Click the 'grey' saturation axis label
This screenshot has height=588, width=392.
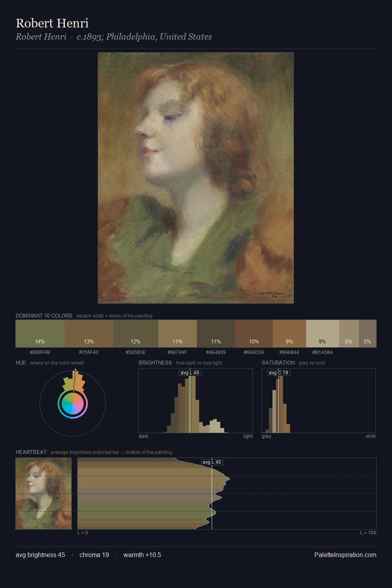pyautogui.click(x=267, y=436)
